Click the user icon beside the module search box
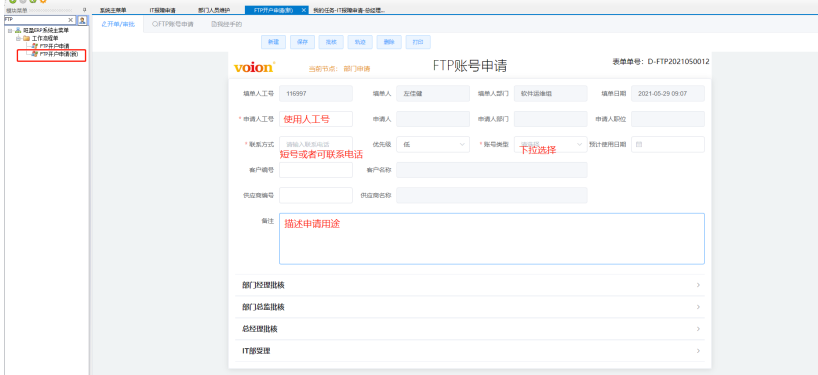Screen dimensions: 818x375 pyautogui.click(x=82, y=20)
